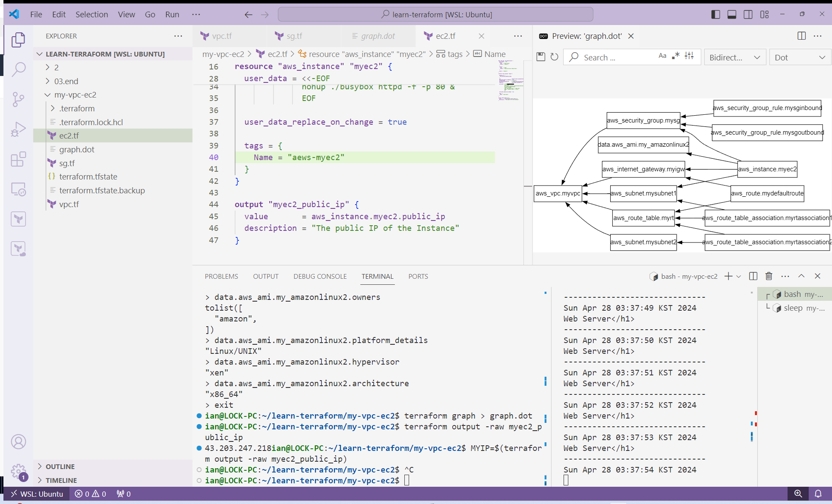Click the preview reload graph icon

555,57
